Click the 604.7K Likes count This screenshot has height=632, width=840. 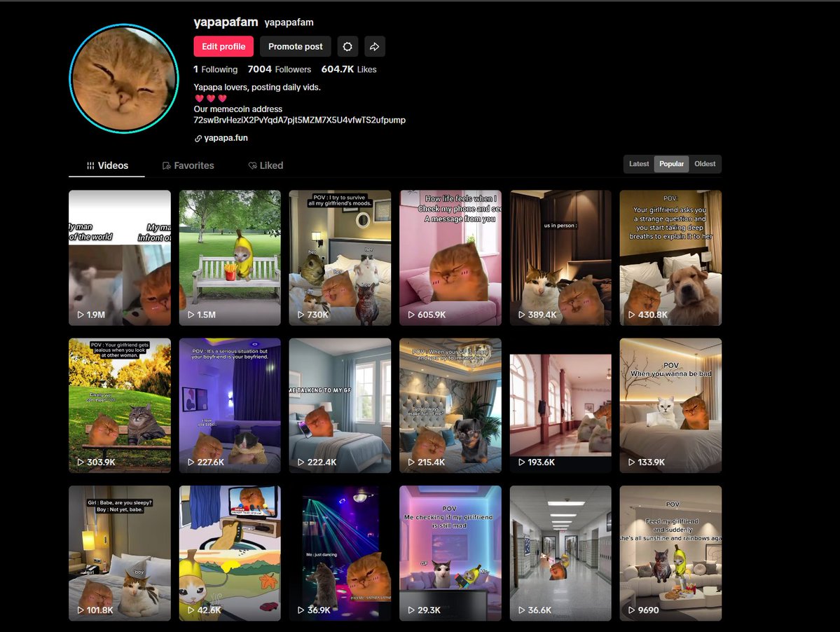[349, 69]
